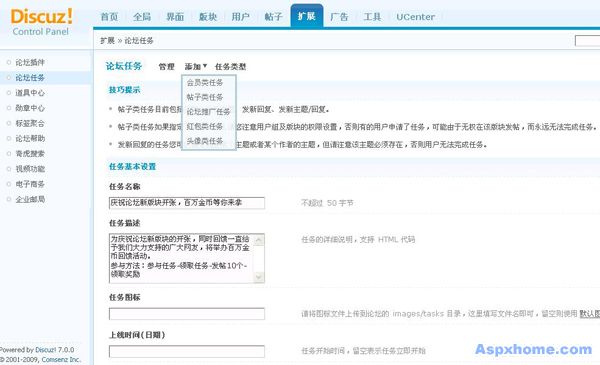Focus the 任务图标 input field

pos(187,314)
